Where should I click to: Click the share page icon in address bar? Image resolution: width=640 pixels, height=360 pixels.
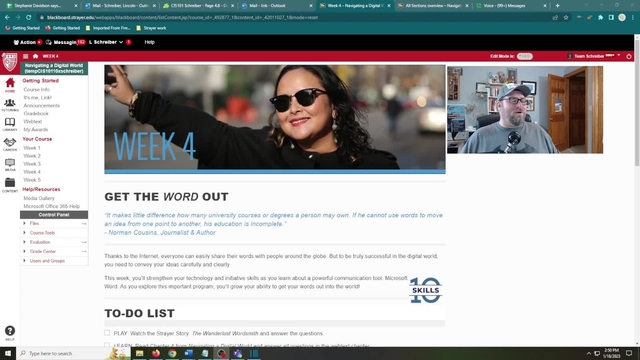pos(555,18)
